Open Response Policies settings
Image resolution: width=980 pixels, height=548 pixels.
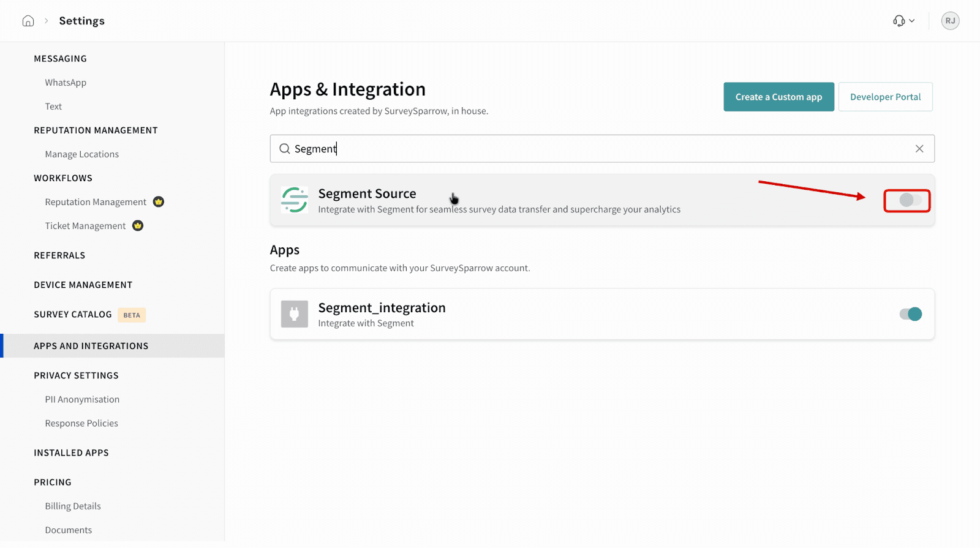tap(81, 423)
